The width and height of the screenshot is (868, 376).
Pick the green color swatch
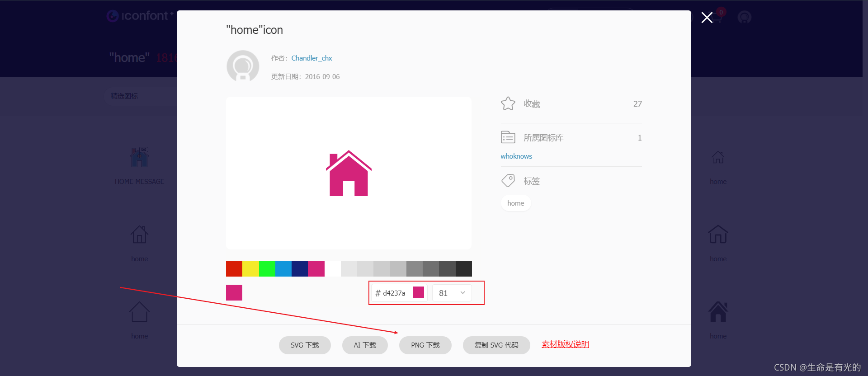click(x=267, y=268)
